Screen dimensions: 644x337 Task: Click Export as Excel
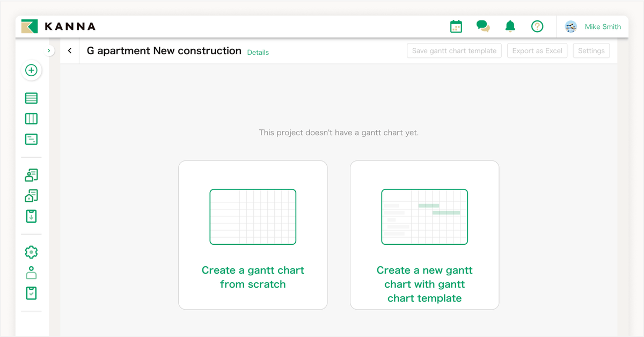pos(537,50)
